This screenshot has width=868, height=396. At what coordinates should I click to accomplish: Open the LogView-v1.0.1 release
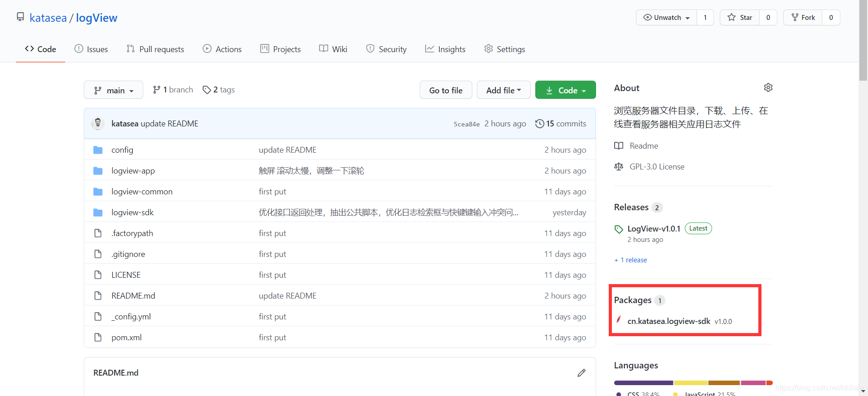tap(654, 229)
